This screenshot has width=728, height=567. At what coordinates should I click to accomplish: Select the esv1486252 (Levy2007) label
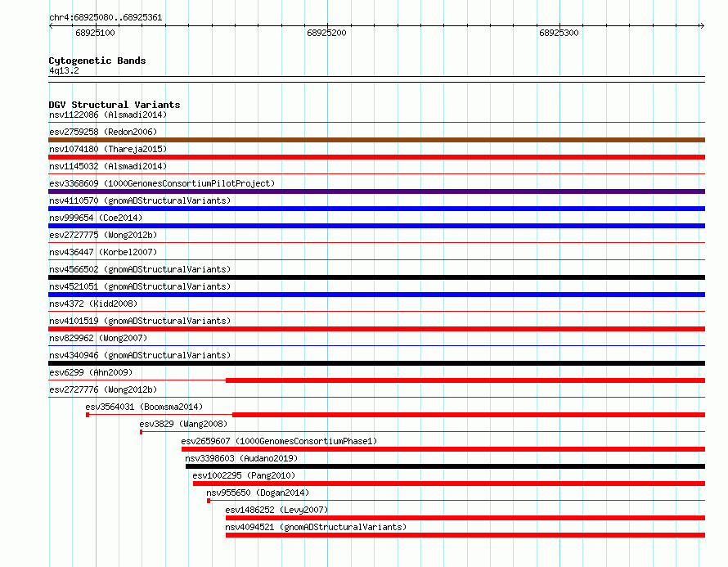[276, 510]
